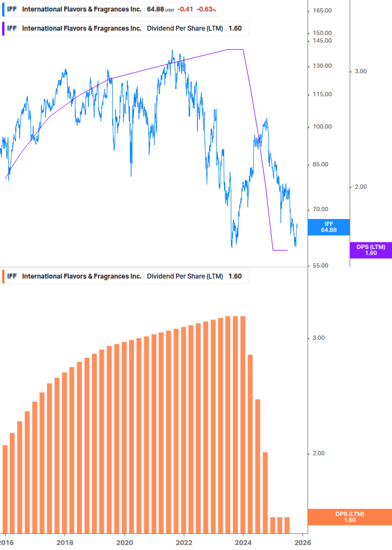Click purple color bar in dividend legend
Screen dimensions: 392x550
click(3, 28)
